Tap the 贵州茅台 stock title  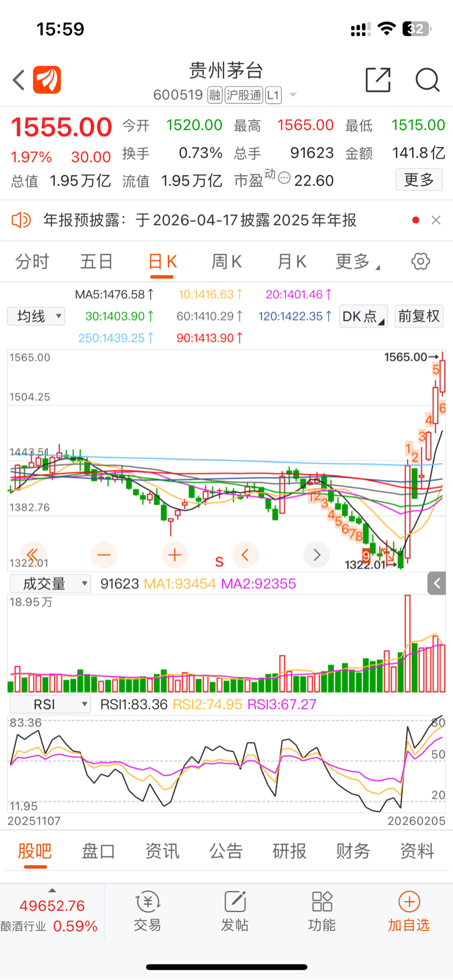point(226,70)
